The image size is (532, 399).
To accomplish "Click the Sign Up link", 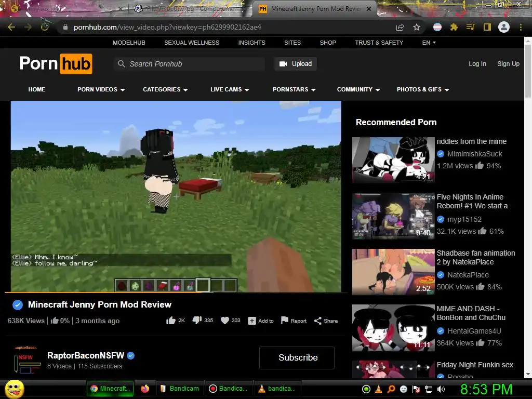I will pyautogui.click(x=508, y=64).
